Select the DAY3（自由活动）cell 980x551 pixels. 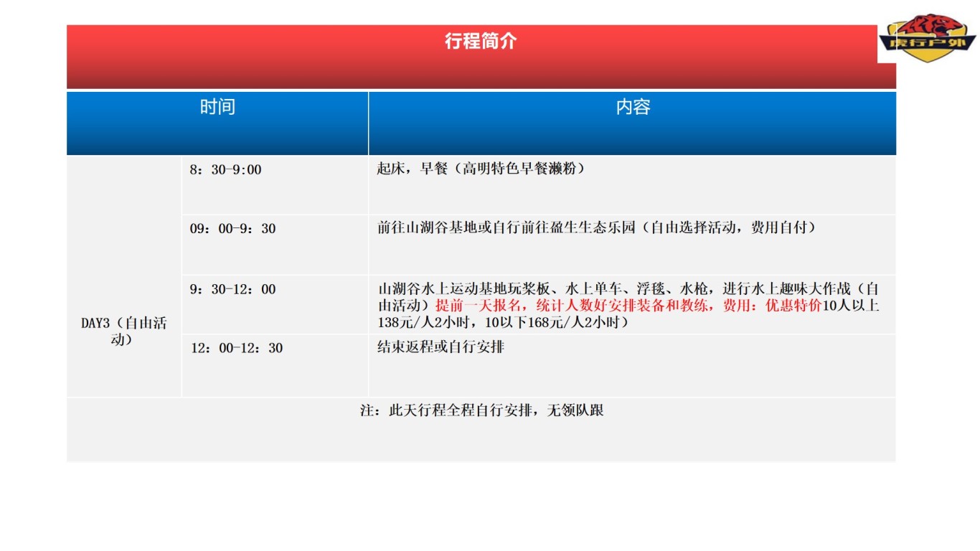(123, 276)
